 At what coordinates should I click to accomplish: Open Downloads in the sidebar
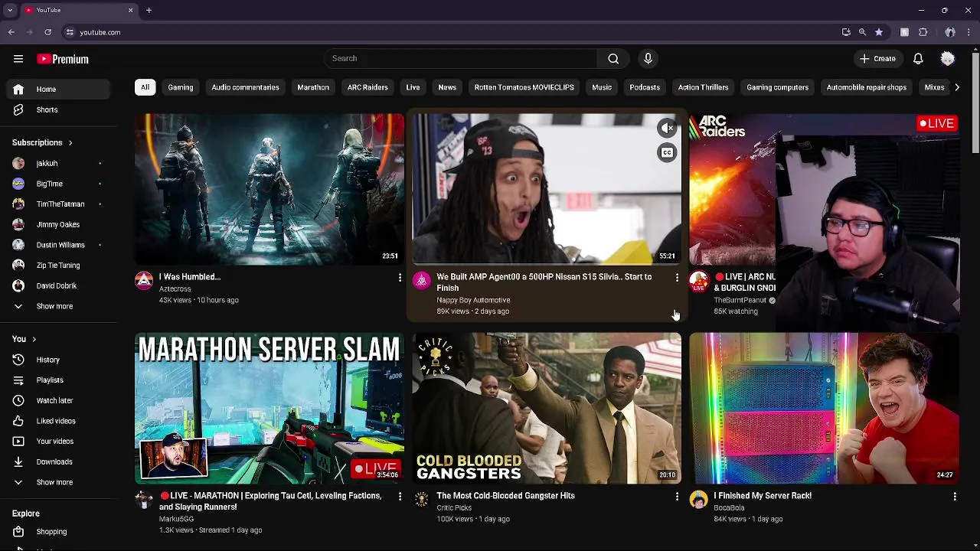58,461
